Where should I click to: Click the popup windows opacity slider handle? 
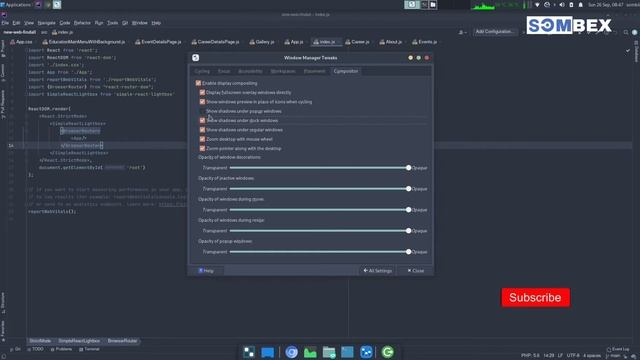coord(409,252)
